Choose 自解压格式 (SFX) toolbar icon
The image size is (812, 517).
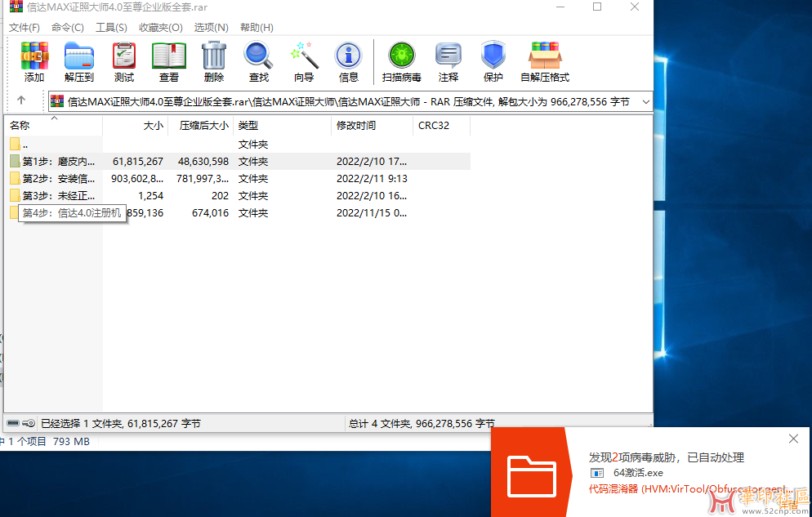tap(545, 61)
